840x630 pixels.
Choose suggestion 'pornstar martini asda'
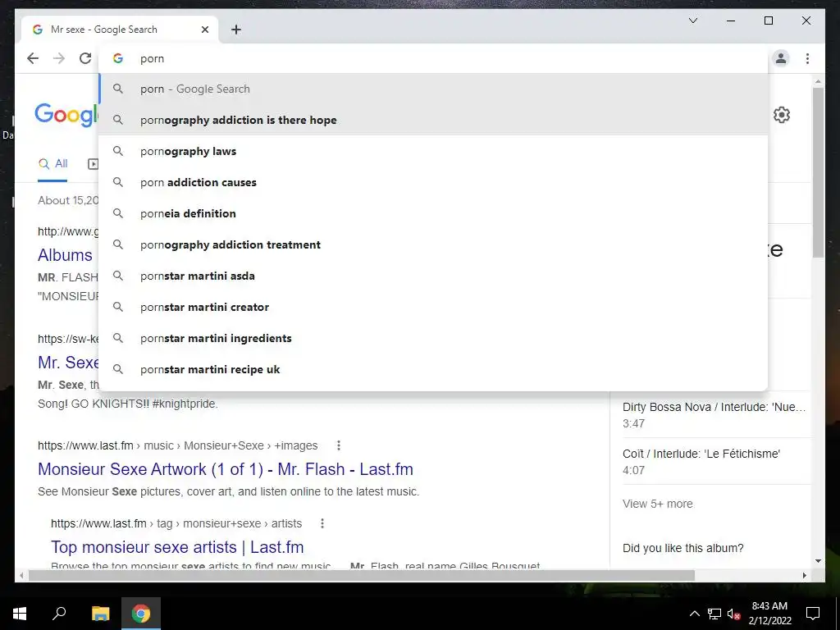433,276
